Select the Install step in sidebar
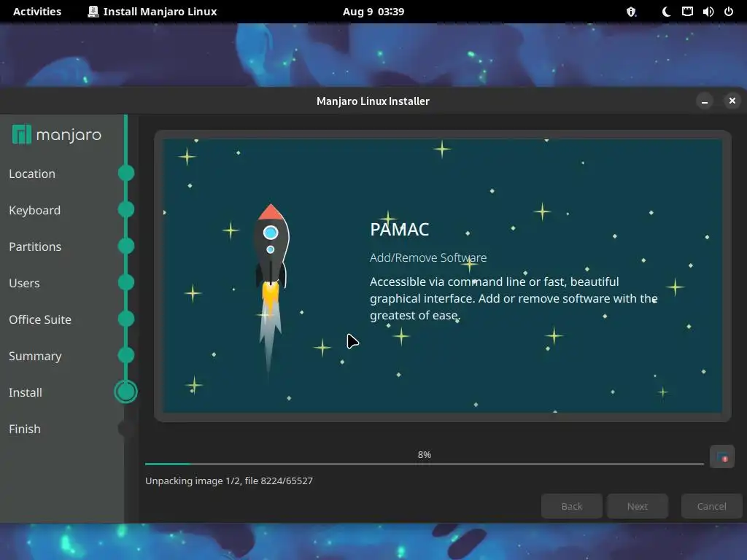 [26, 392]
